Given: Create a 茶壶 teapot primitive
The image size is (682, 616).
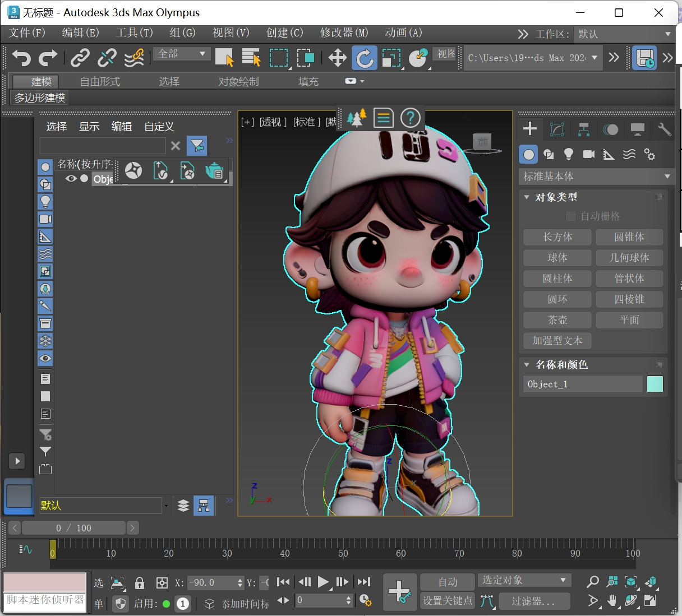Looking at the screenshot, I should point(557,320).
